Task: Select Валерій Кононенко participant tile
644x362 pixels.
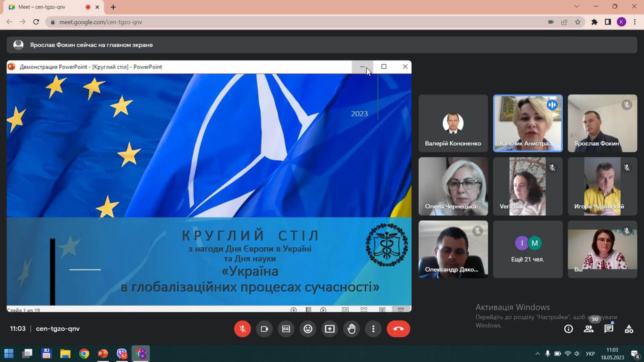Action: coord(453,123)
